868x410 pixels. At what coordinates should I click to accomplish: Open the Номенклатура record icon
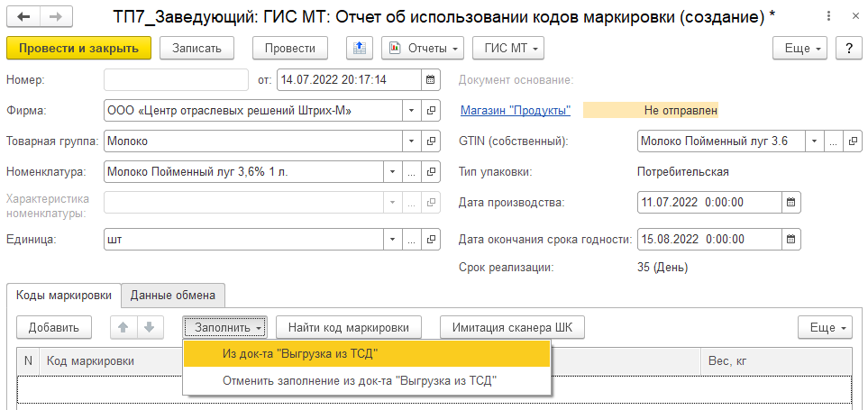coord(430,172)
